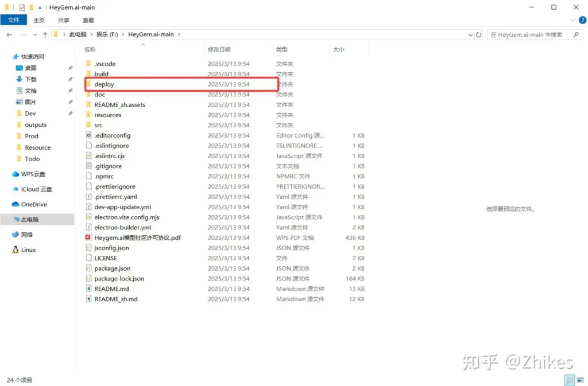This screenshot has height=386, width=588.
Task: Click 娱乐 (F:) in the breadcrumb path
Action: coord(107,34)
